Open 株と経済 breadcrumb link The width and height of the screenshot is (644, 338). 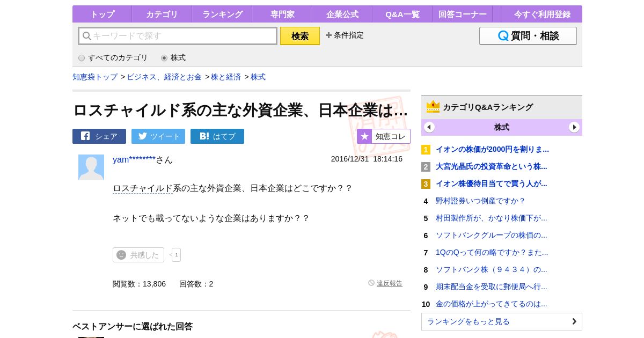click(x=226, y=77)
